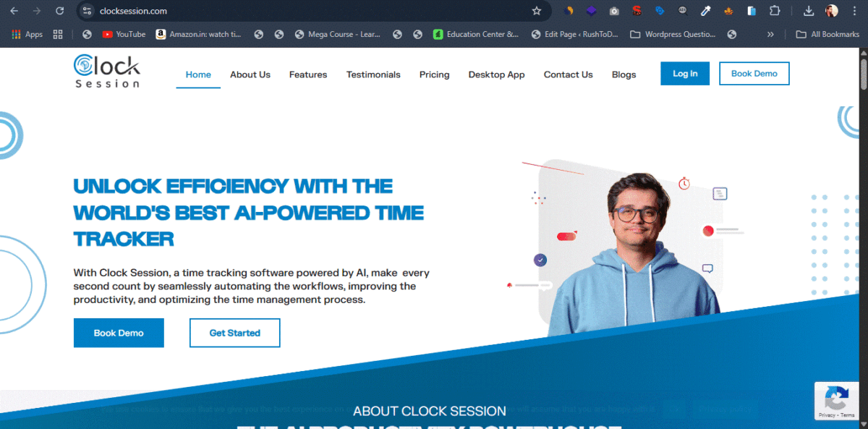The image size is (868, 429).
Task: Open the browser extensions puzzle icon
Action: [x=775, y=11]
